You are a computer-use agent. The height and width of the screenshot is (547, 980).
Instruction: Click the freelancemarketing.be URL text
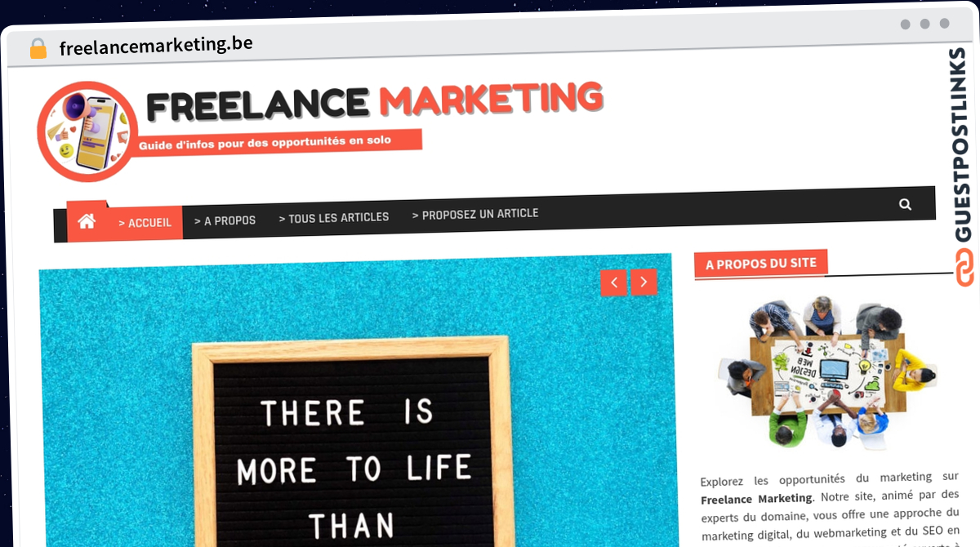tap(156, 46)
